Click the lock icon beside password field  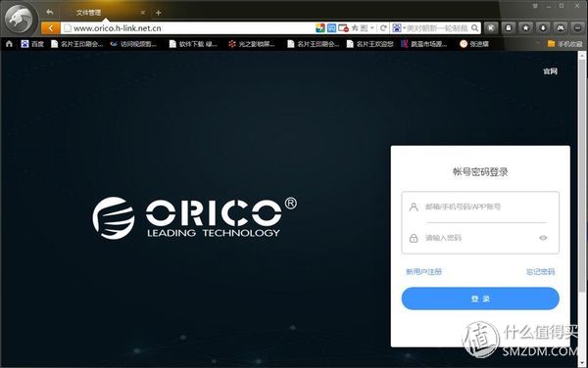point(414,238)
